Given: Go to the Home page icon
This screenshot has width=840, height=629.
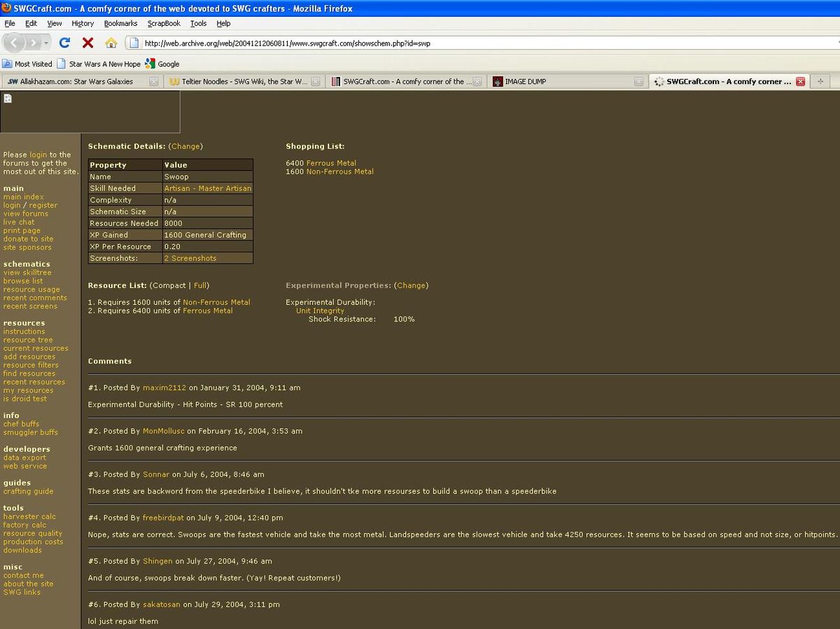Looking at the screenshot, I should tap(111, 43).
